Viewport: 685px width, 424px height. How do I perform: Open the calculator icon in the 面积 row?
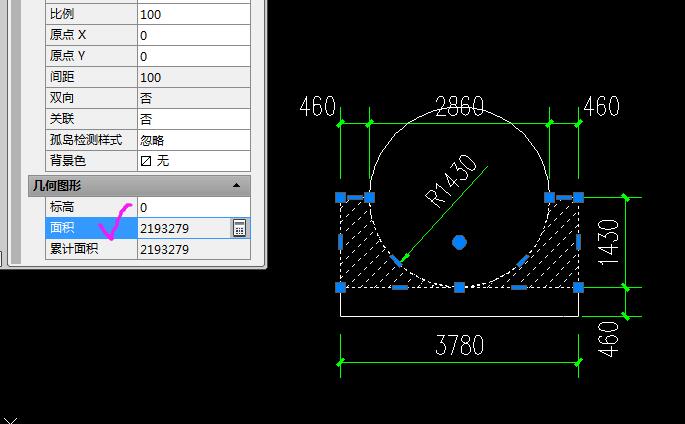(x=239, y=228)
